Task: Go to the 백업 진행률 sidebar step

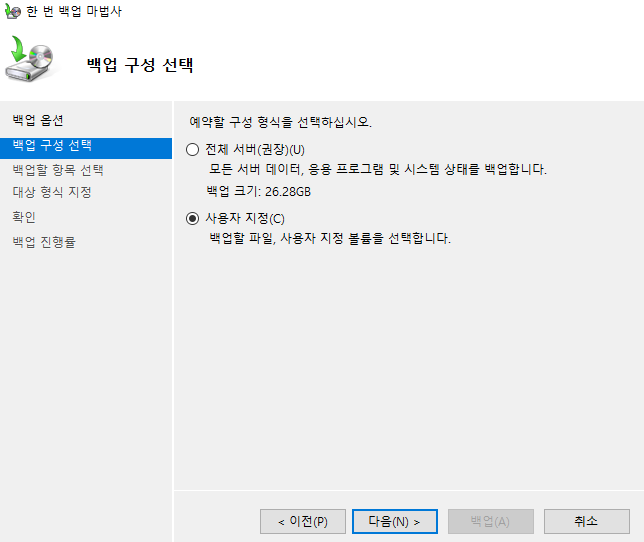Action: point(44,242)
